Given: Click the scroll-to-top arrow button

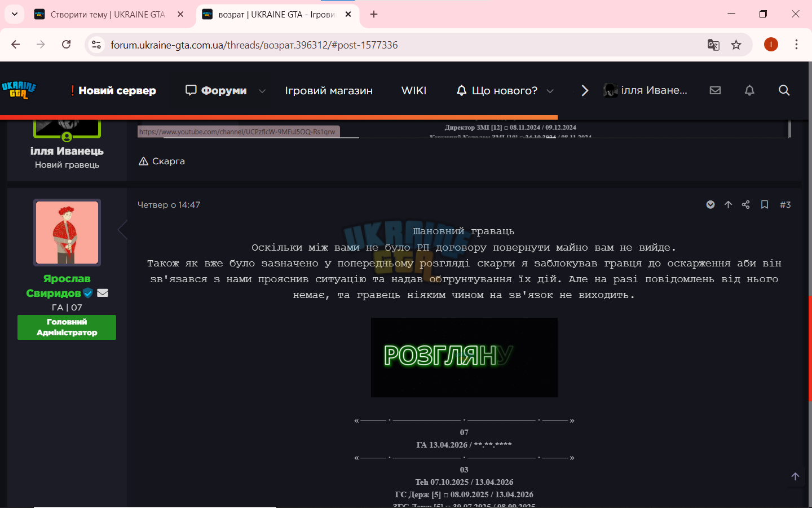Looking at the screenshot, I should click(x=795, y=476).
